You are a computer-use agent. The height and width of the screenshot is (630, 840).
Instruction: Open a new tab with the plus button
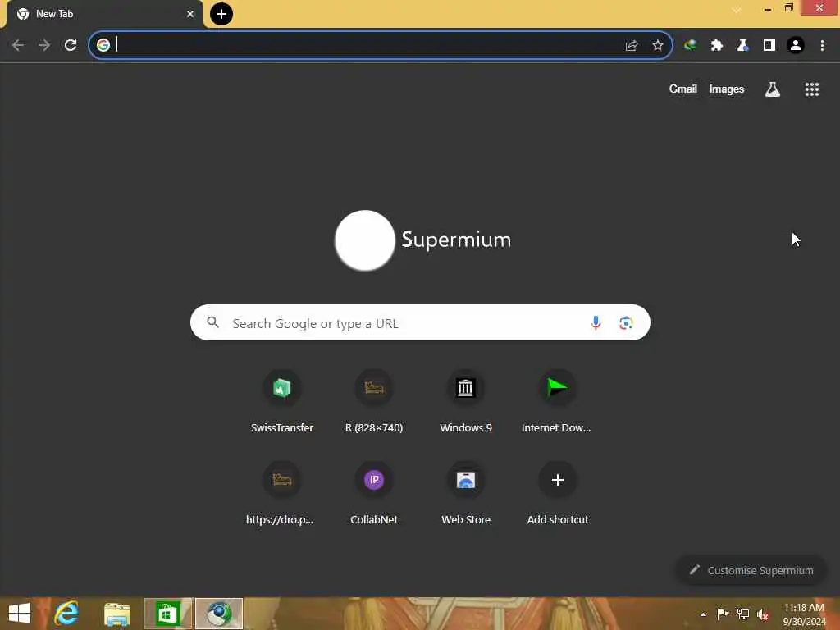point(221,14)
